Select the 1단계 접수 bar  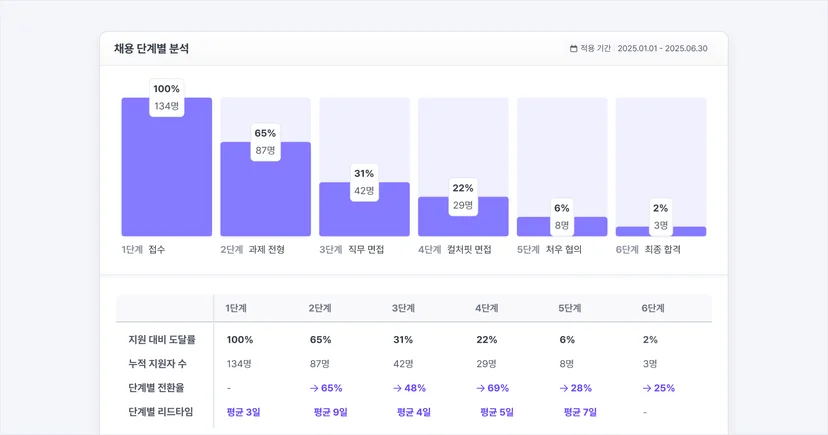pyautogui.click(x=167, y=167)
